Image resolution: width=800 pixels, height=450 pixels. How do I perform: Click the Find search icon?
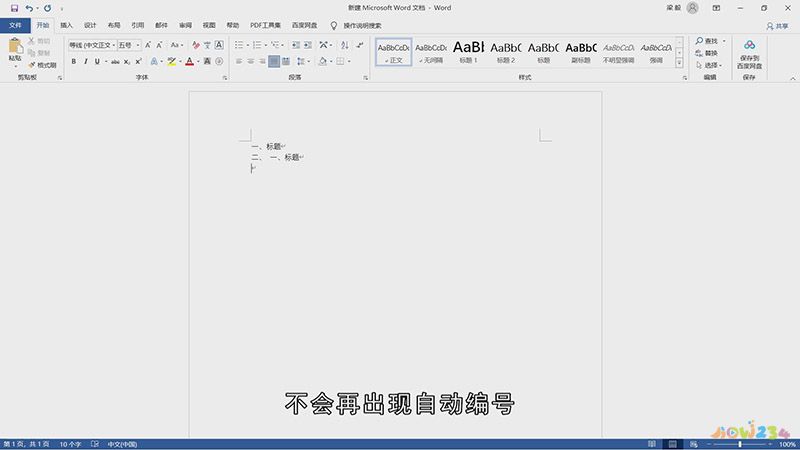point(707,41)
